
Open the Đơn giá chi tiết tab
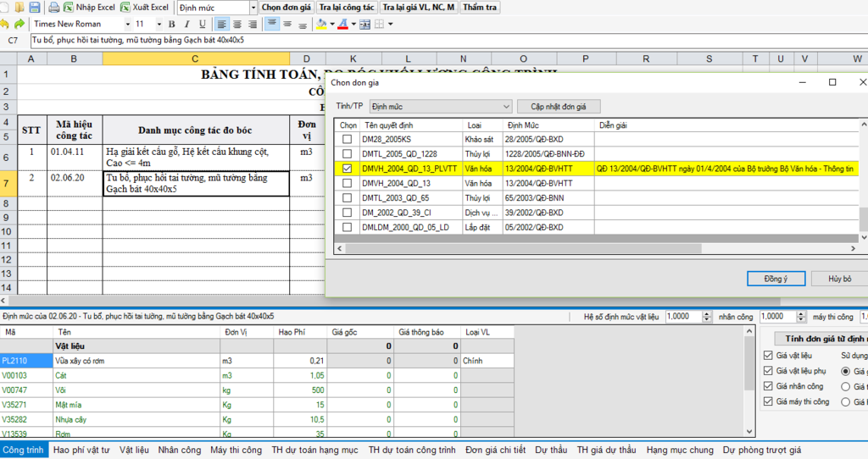(x=495, y=451)
